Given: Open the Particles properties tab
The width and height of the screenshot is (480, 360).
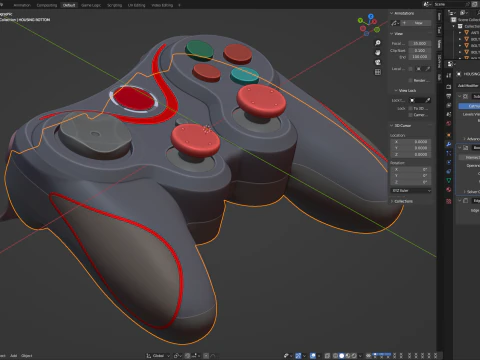Looking at the screenshot, I should (x=449, y=153).
